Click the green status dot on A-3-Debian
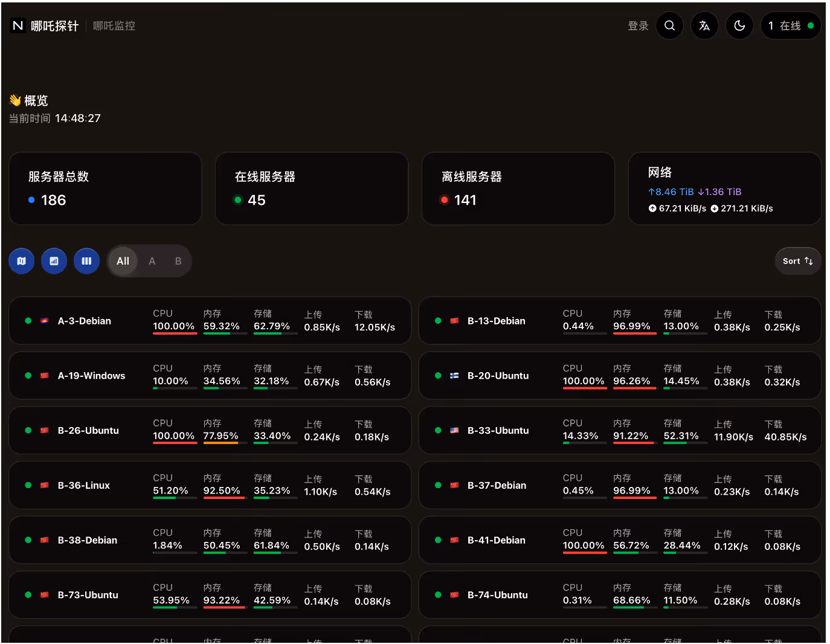This screenshot has height=644, width=830. [x=28, y=321]
